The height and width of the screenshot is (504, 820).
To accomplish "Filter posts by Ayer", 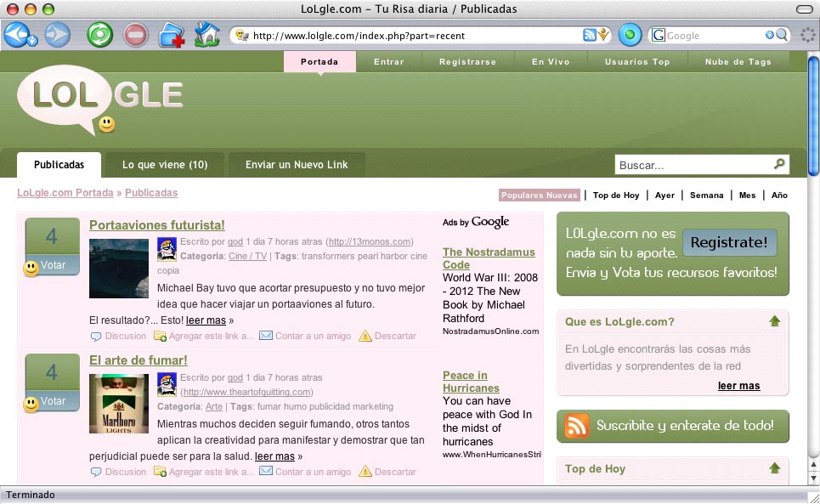I will (664, 195).
